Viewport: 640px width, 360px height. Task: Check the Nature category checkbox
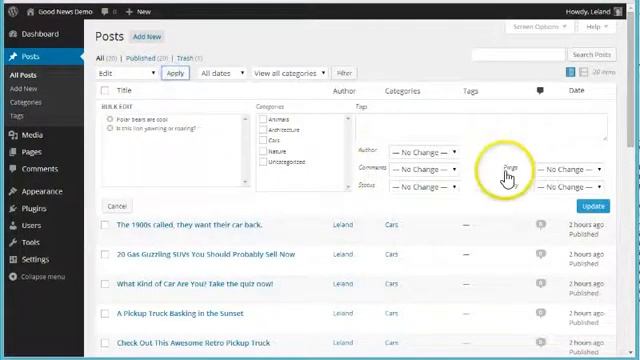point(263,151)
